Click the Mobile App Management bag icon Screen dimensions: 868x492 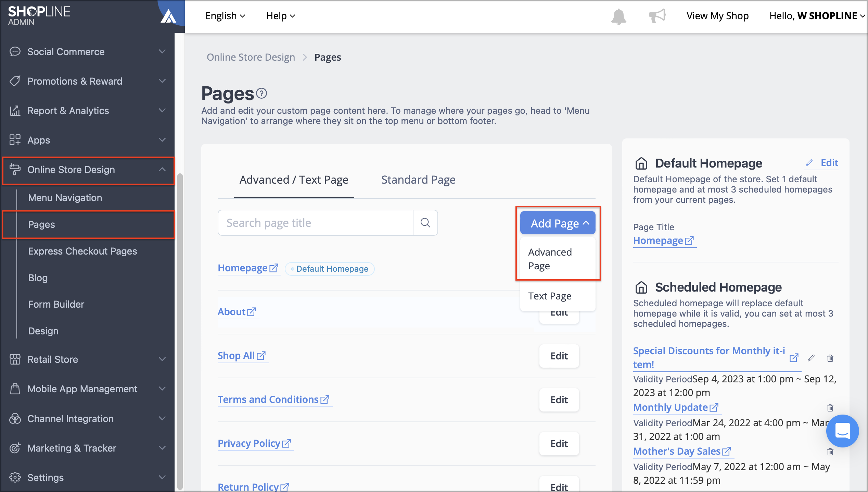pos(15,389)
